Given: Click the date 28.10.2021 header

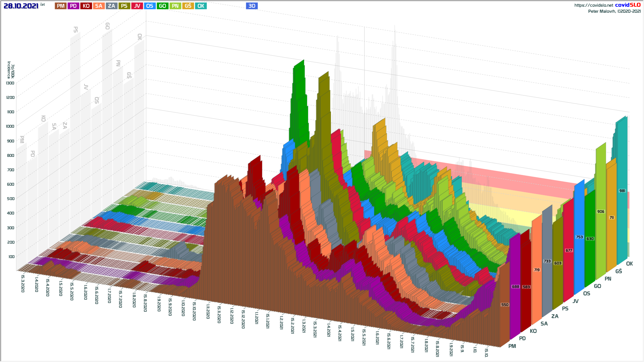Looking at the screenshot, I should coord(21,6).
